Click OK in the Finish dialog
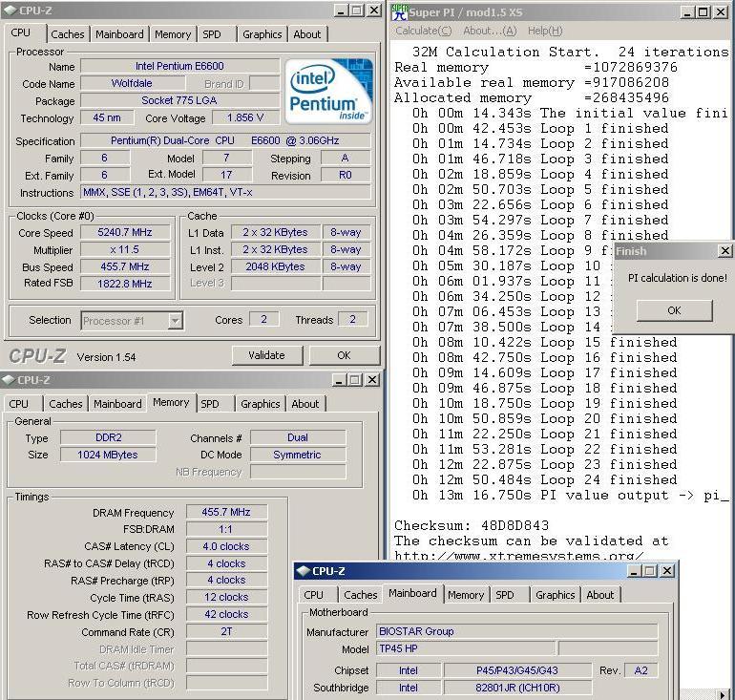Screen dimensions: 735x700 (x=674, y=310)
